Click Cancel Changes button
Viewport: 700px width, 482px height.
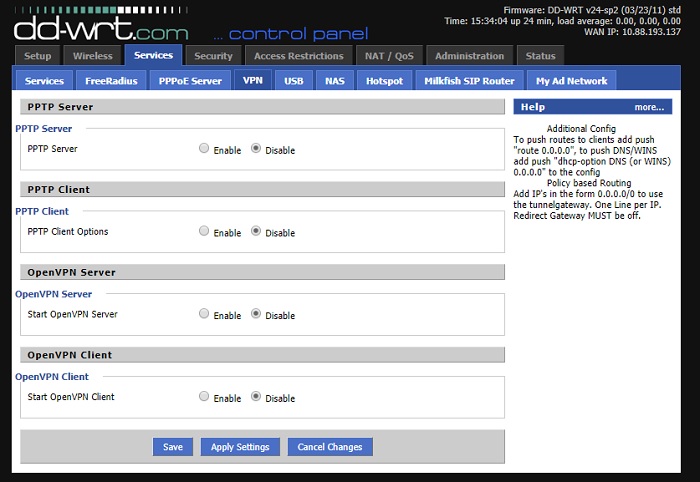coord(330,447)
